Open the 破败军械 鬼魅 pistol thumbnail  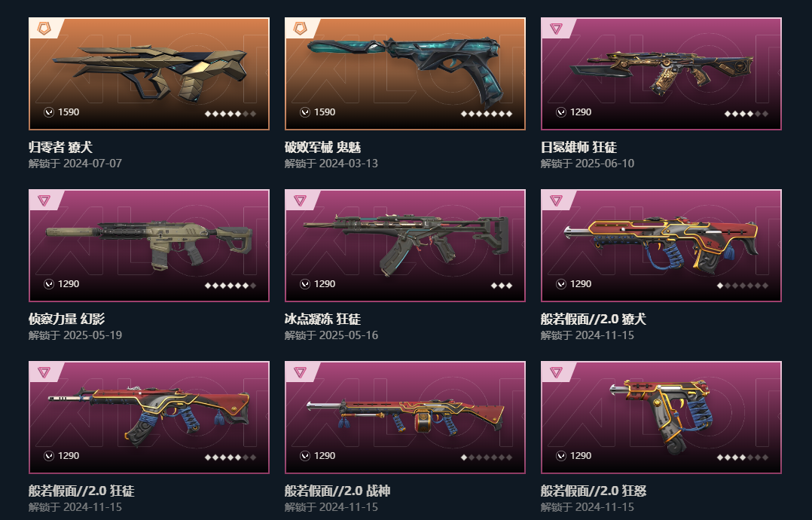click(405, 74)
